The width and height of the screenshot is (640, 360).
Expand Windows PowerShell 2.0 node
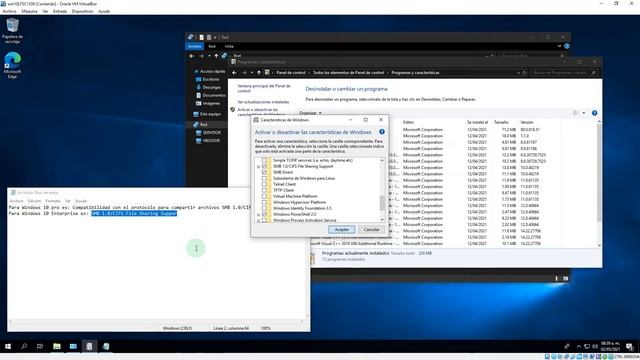(x=258, y=214)
